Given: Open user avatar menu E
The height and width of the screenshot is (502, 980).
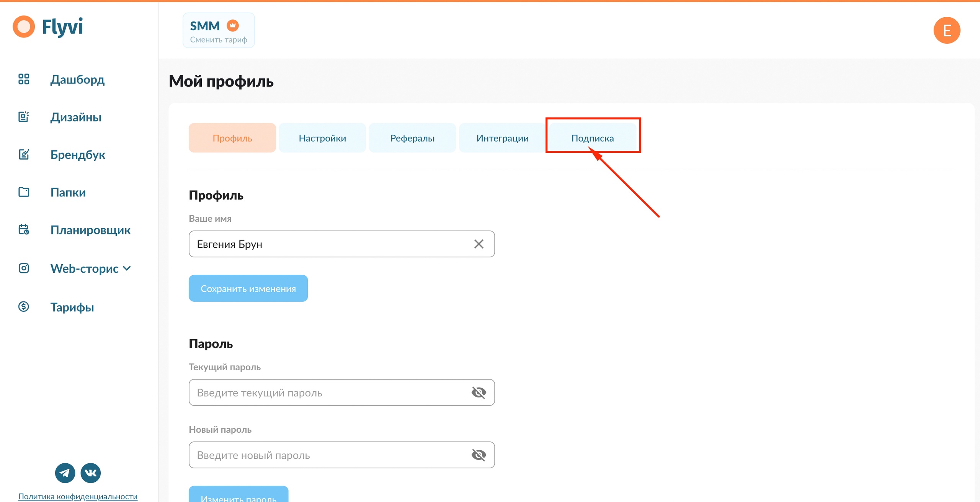Looking at the screenshot, I should point(947,31).
